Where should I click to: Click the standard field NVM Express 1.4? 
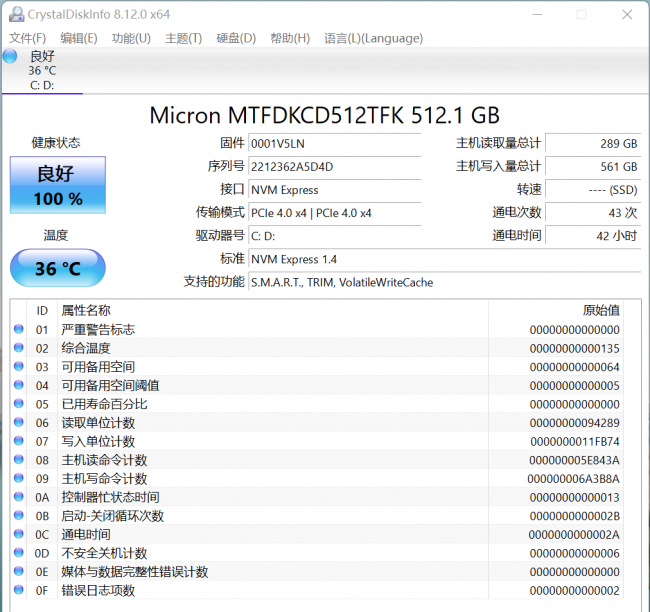(x=444, y=260)
